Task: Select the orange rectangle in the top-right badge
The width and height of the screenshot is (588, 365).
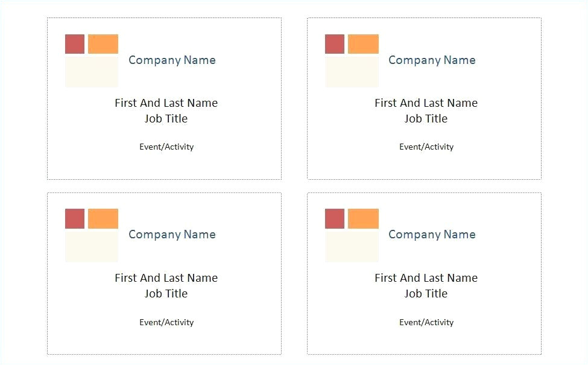Action: [x=363, y=44]
